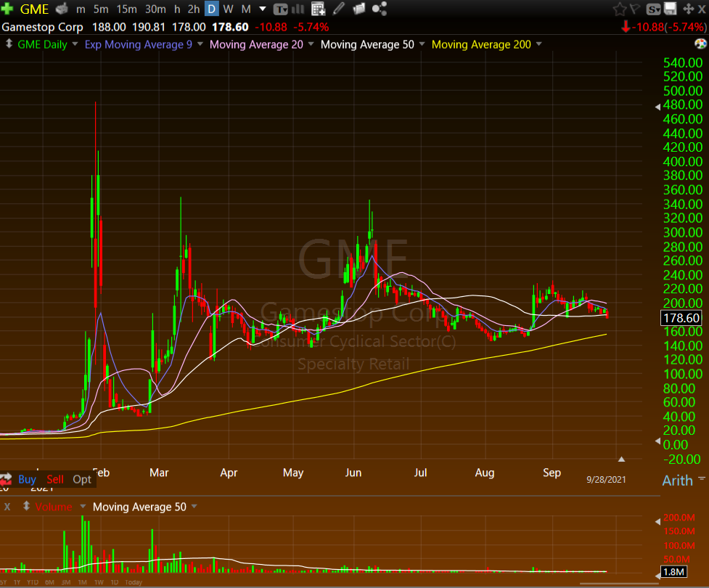Click the price pane resize arrows icon
709x588 pixels.
point(9,44)
